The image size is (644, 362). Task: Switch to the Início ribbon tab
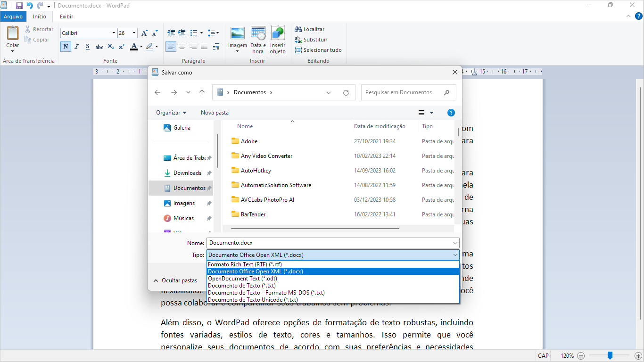click(40, 16)
